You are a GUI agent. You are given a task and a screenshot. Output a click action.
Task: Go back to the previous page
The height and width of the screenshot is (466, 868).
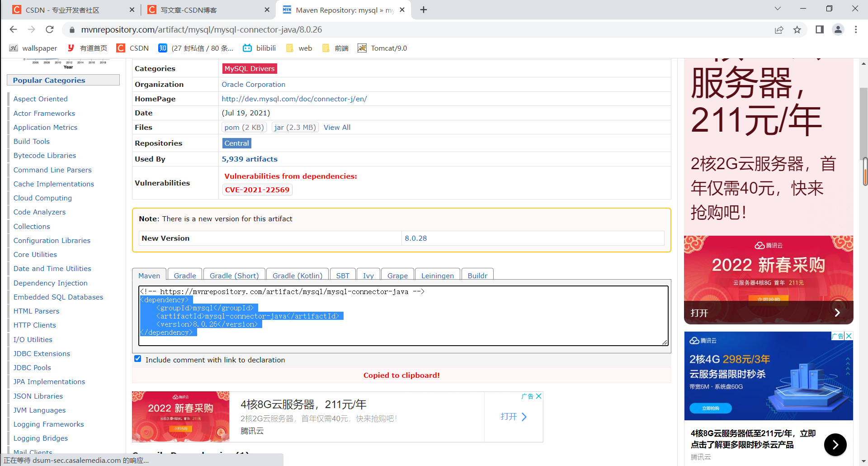pos(13,29)
